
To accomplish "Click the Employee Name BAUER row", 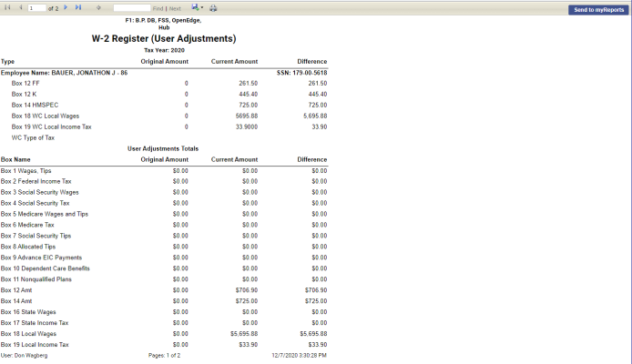I will (x=64, y=72).
